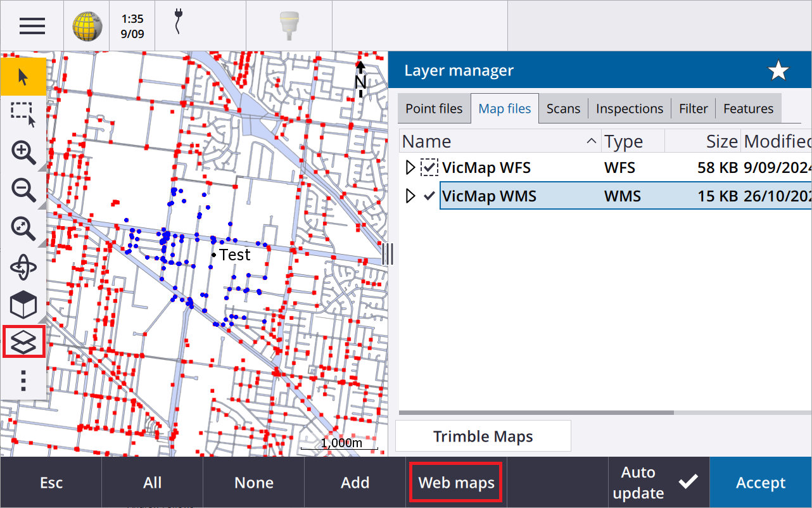Toggle the VicMap WFS checkbox

tap(430, 168)
